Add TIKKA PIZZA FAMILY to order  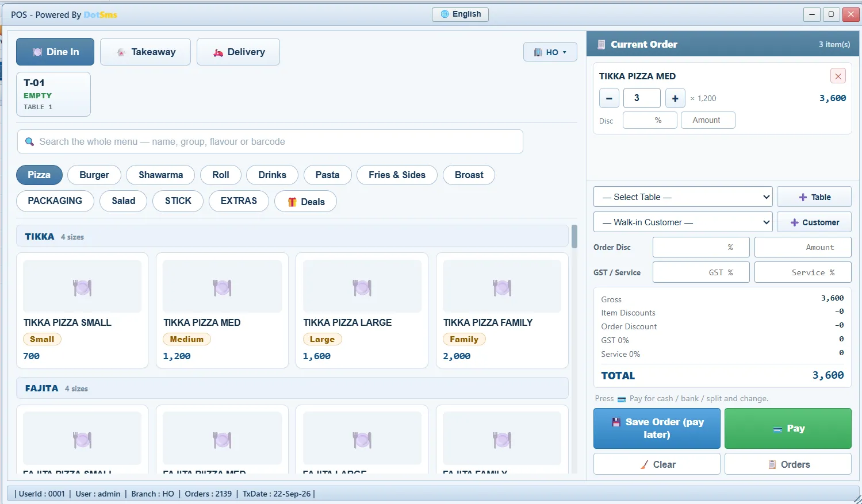coord(502,310)
